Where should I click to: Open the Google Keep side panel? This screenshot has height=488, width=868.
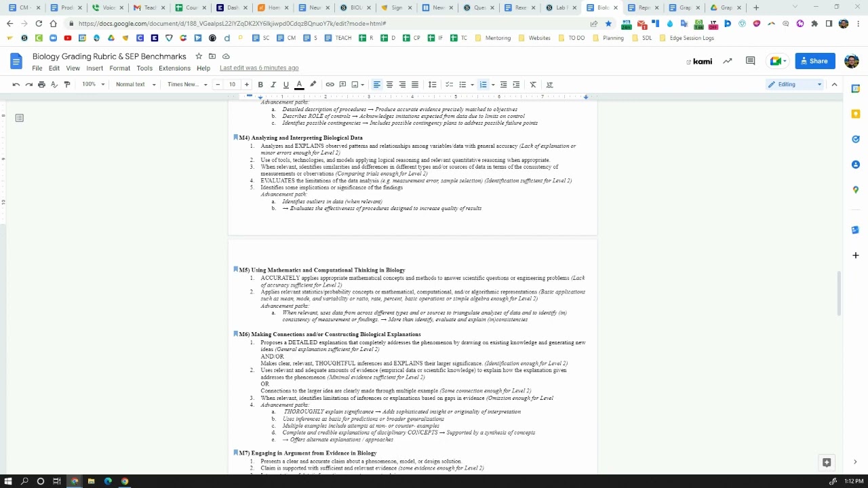click(856, 114)
